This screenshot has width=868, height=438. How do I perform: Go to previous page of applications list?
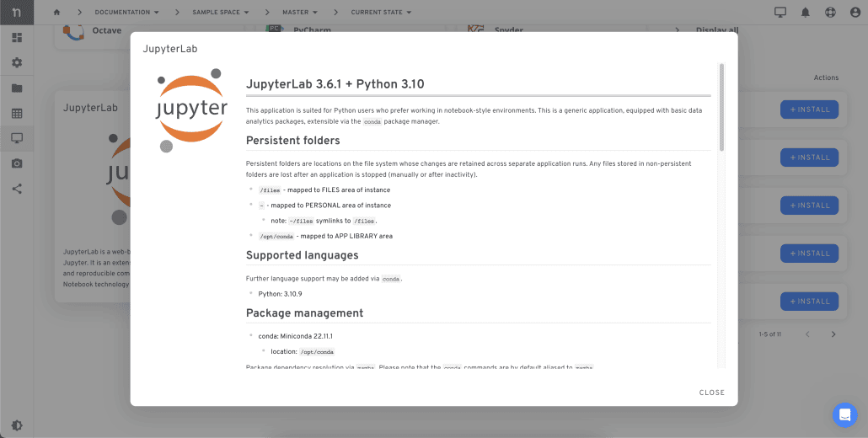pos(807,334)
